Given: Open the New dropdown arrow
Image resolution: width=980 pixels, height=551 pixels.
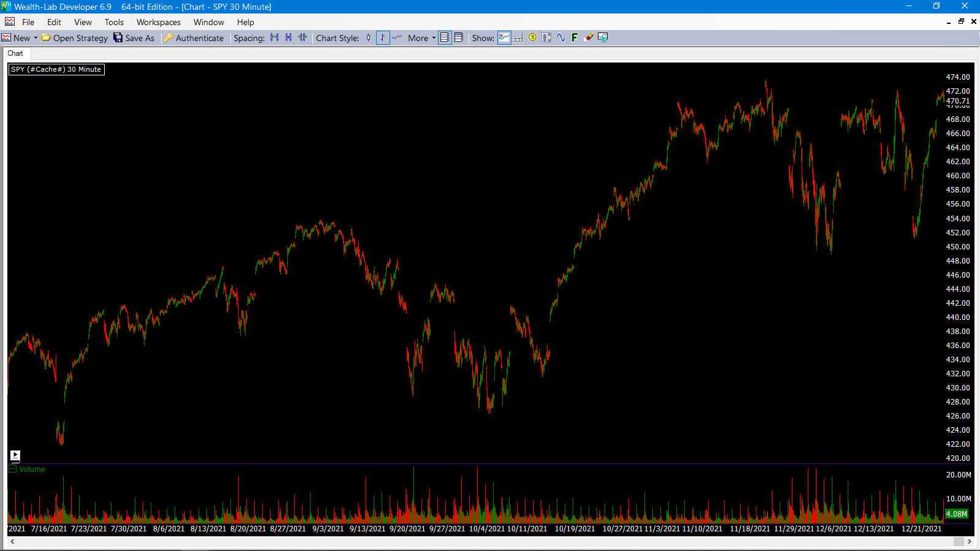Looking at the screenshot, I should pos(36,37).
